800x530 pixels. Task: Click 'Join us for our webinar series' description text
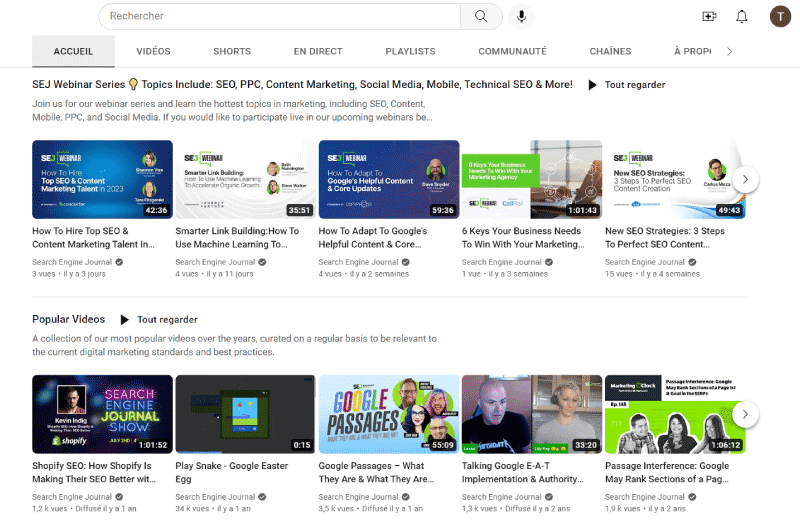tap(232, 111)
